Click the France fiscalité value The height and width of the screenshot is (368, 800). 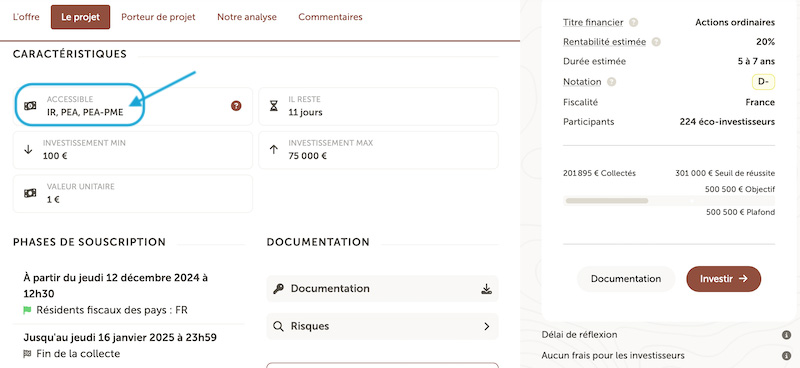click(x=760, y=102)
